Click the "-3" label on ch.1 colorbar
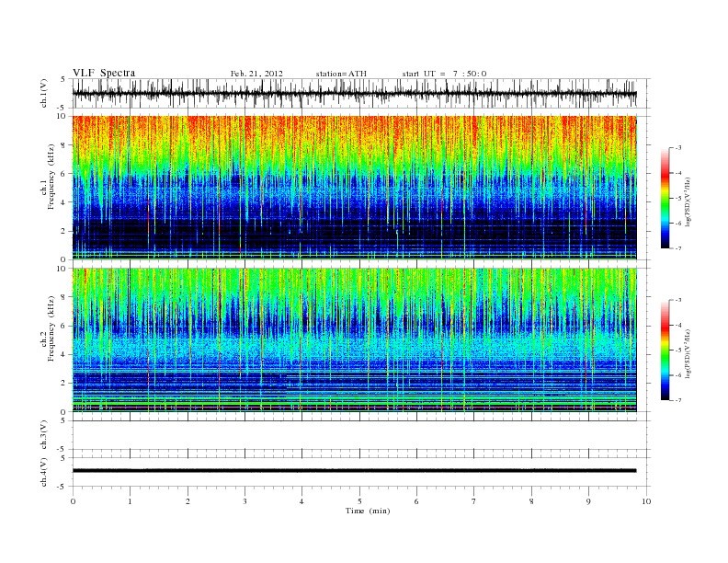 click(678, 148)
